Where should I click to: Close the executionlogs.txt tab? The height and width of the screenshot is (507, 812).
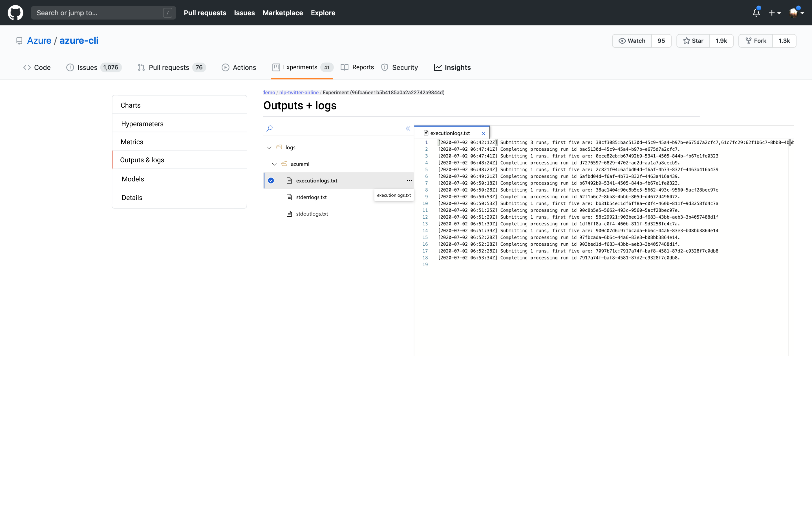tap(483, 134)
